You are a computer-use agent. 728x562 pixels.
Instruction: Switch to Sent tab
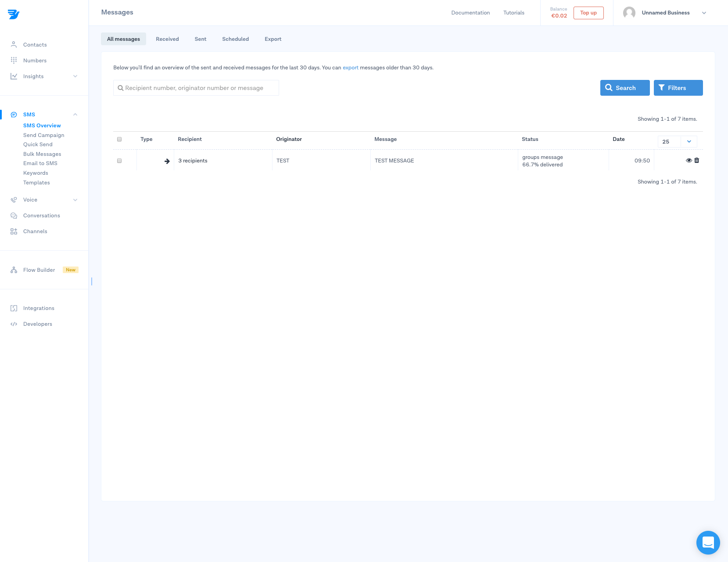[201, 39]
